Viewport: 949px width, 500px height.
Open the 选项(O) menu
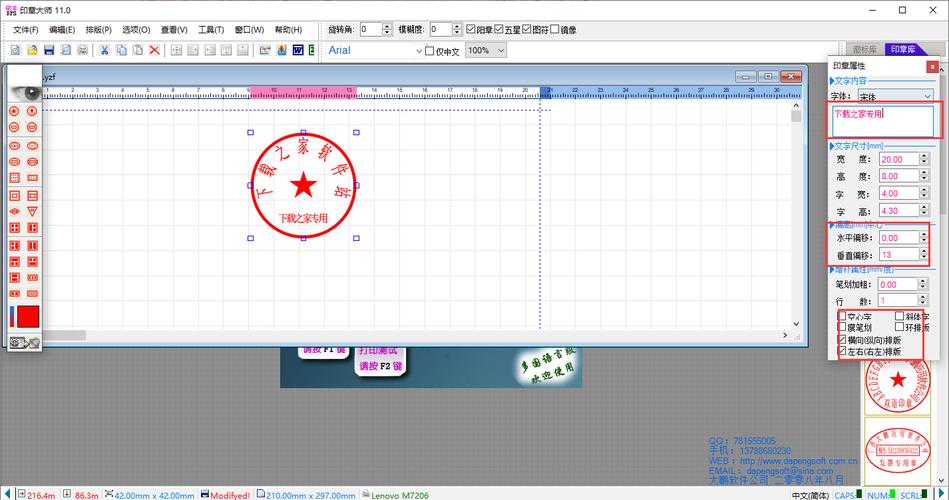136,30
